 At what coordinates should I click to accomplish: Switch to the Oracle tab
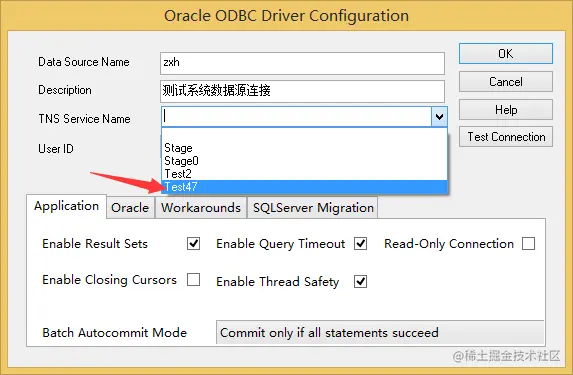click(x=130, y=208)
